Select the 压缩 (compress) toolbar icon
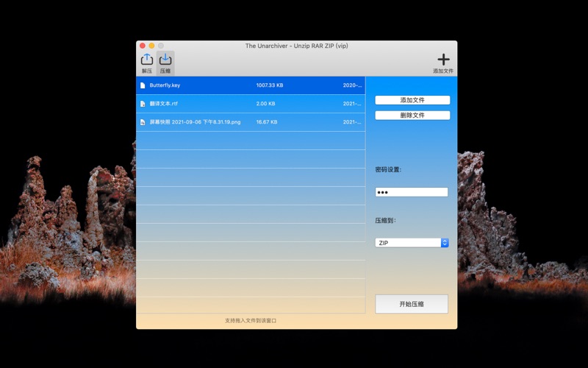 [x=165, y=63]
